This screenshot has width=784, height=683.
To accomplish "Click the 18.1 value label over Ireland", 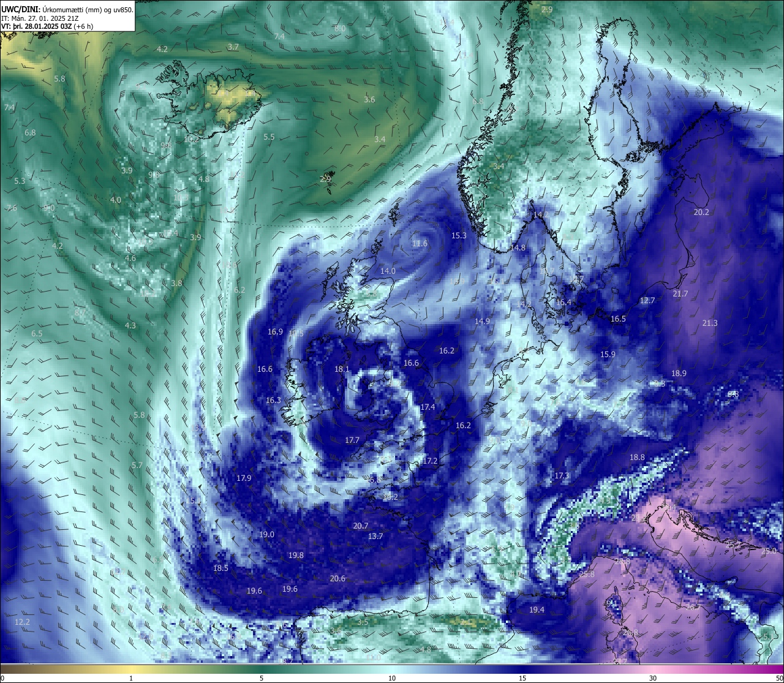I will (x=342, y=369).
